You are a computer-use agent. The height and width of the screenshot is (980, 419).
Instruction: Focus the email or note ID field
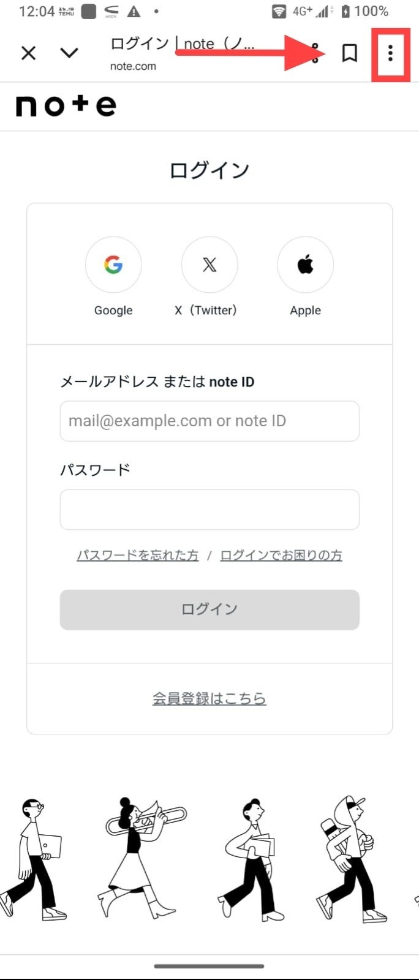(x=209, y=421)
